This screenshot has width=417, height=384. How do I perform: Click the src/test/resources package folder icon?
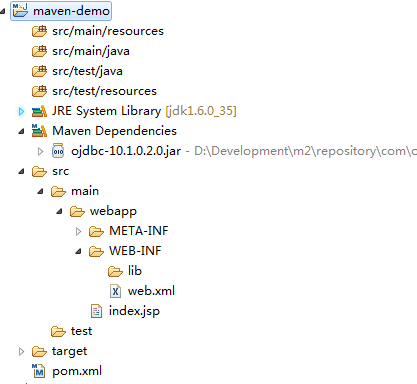pyautogui.click(x=39, y=91)
